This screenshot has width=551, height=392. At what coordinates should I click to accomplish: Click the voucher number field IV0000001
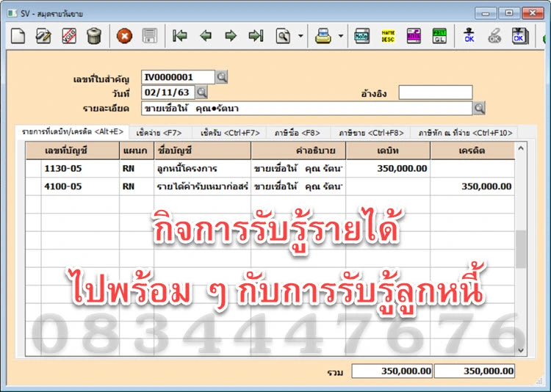178,77
